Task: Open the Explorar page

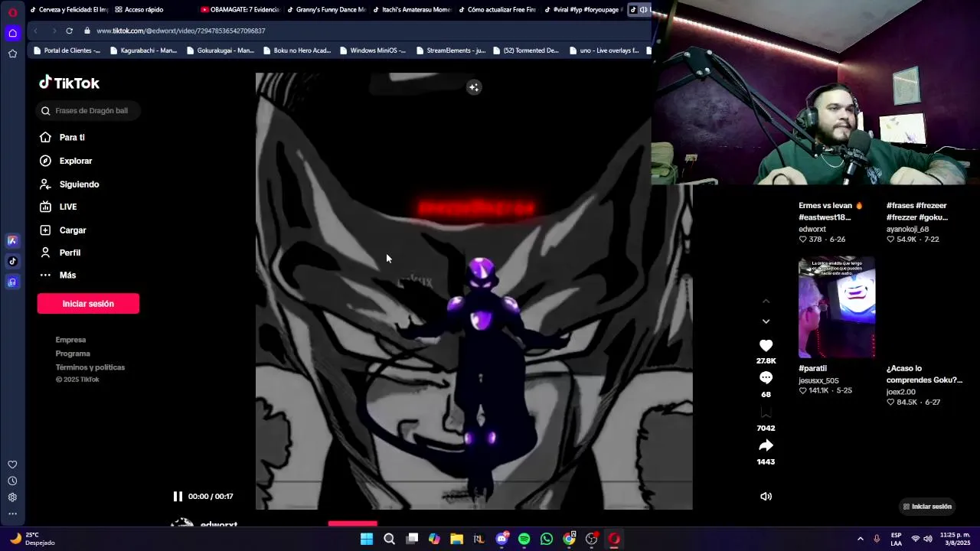Action: click(66, 161)
